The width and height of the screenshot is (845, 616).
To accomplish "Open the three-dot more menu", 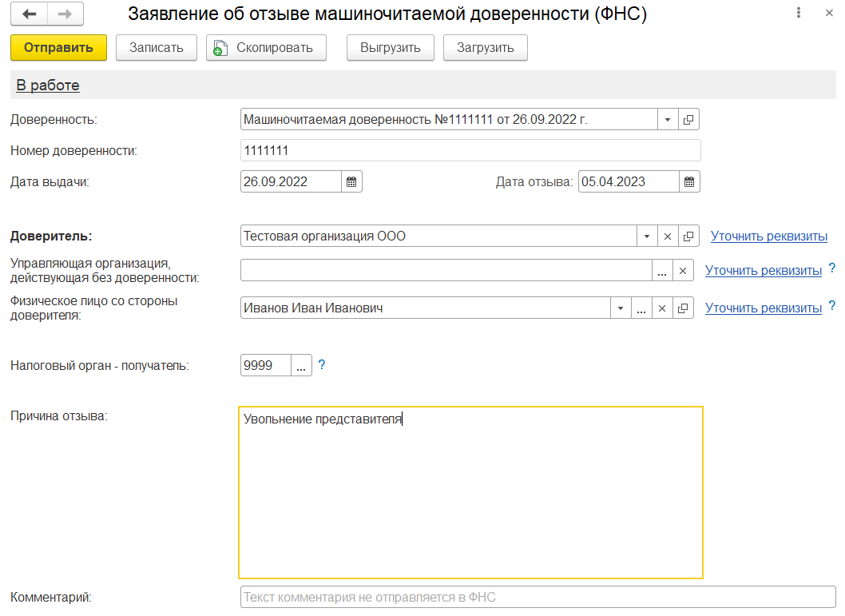I will (x=798, y=13).
